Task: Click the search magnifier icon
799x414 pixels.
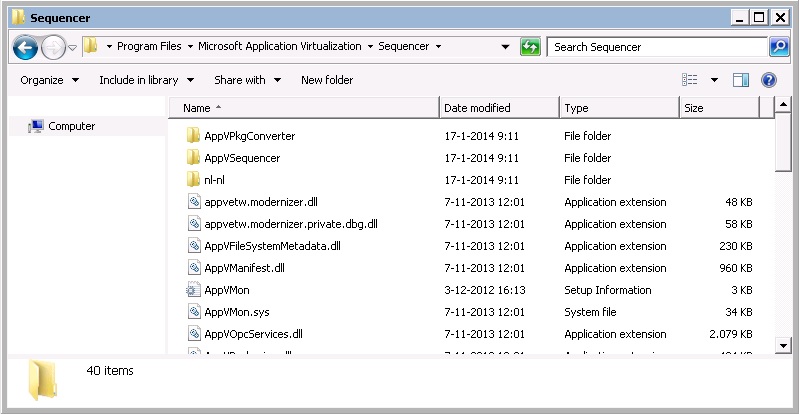Action: pyautogui.click(x=778, y=47)
